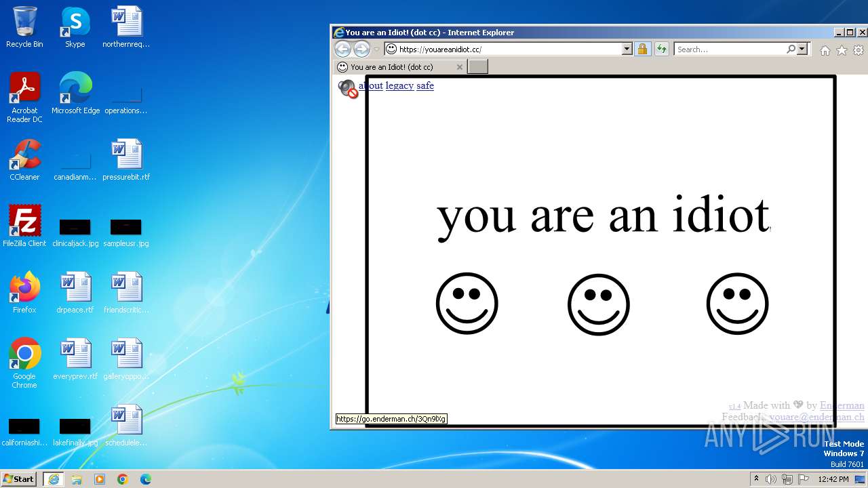Select lakefinally.jpg image file

[75, 433]
